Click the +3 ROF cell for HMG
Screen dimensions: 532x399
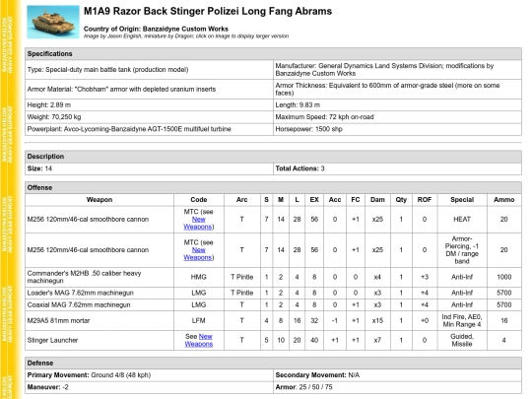(425, 277)
